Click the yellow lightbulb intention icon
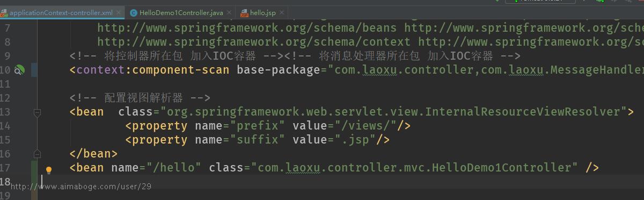The image size is (644, 200). (x=49, y=170)
